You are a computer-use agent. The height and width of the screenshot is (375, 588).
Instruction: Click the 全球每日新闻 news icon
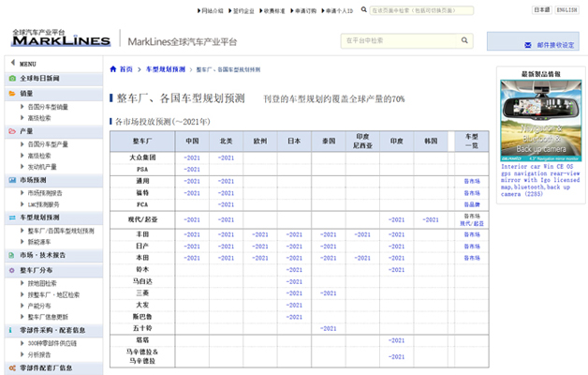(x=12, y=79)
